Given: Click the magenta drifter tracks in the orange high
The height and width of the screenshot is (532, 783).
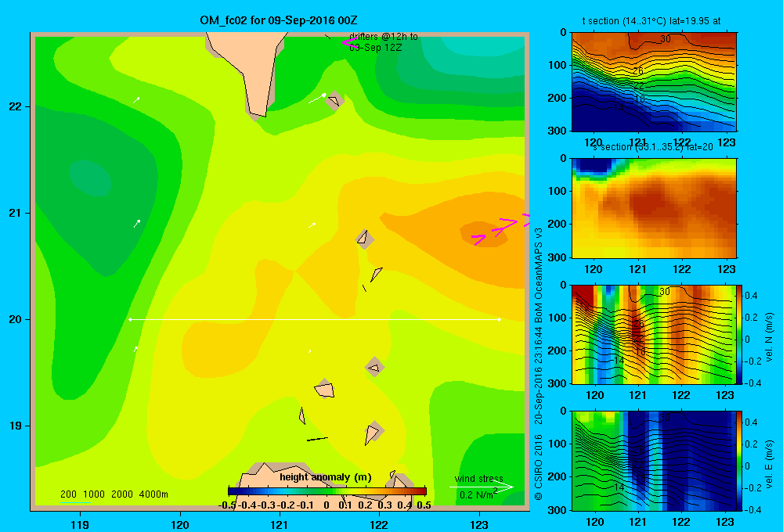Looking at the screenshot, I should (x=500, y=229).
